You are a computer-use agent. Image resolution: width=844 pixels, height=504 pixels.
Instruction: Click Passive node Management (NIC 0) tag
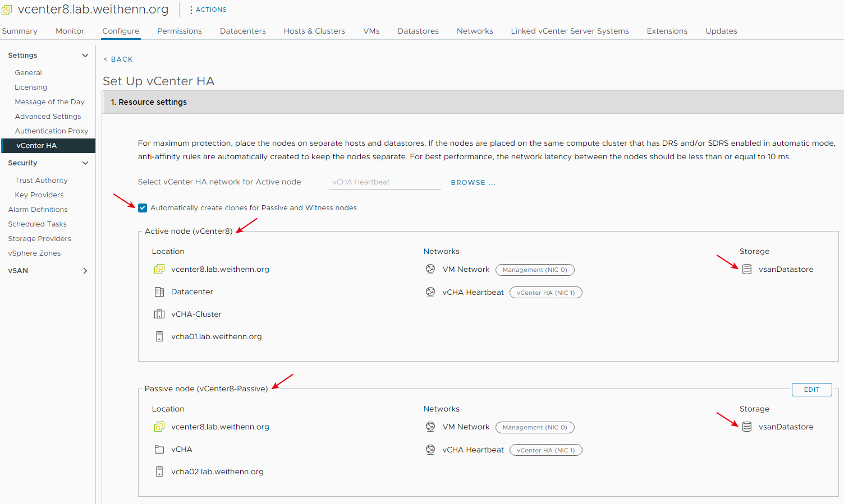[x=535, y=427]
